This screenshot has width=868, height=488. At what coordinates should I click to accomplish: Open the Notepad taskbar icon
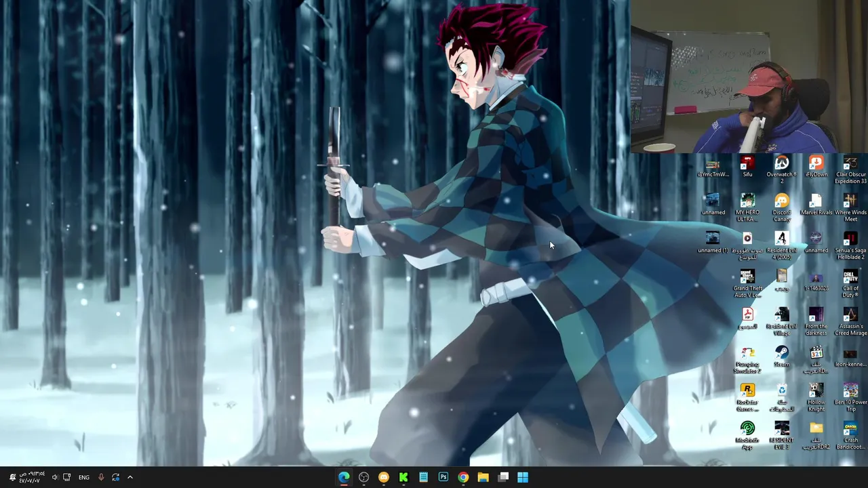tap(423, 477)
